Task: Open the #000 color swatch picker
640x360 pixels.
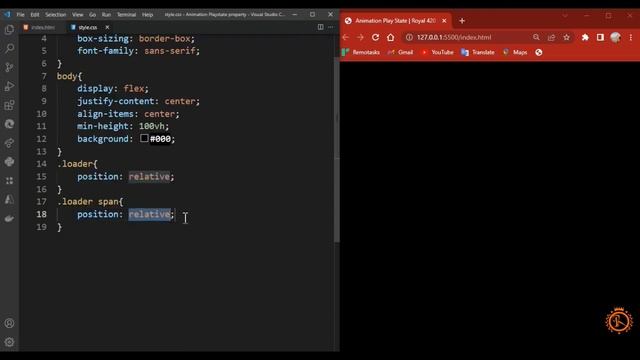Action: click(x=144, y=138)
